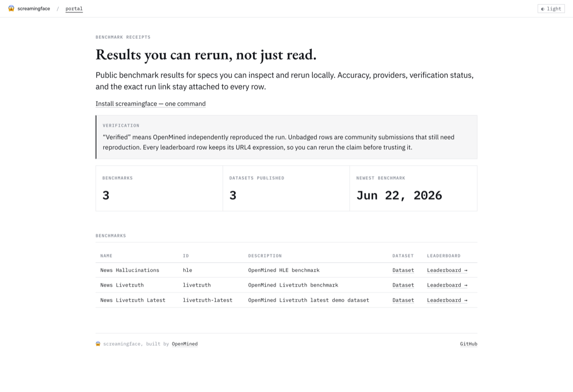Open the GitHub footer link
The height and width of the screenshot is (392, 573).
[x=468, y=344]
